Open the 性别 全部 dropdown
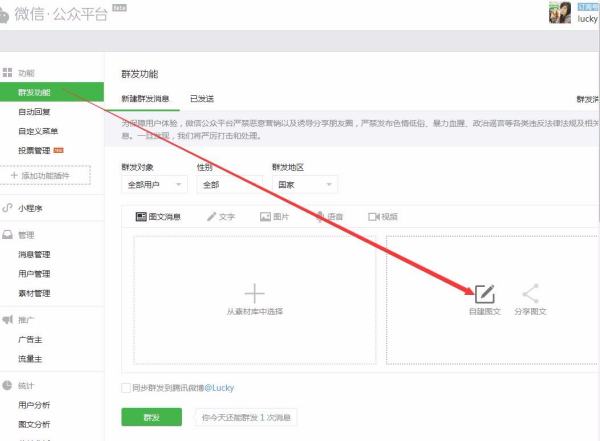 (230, 185)
